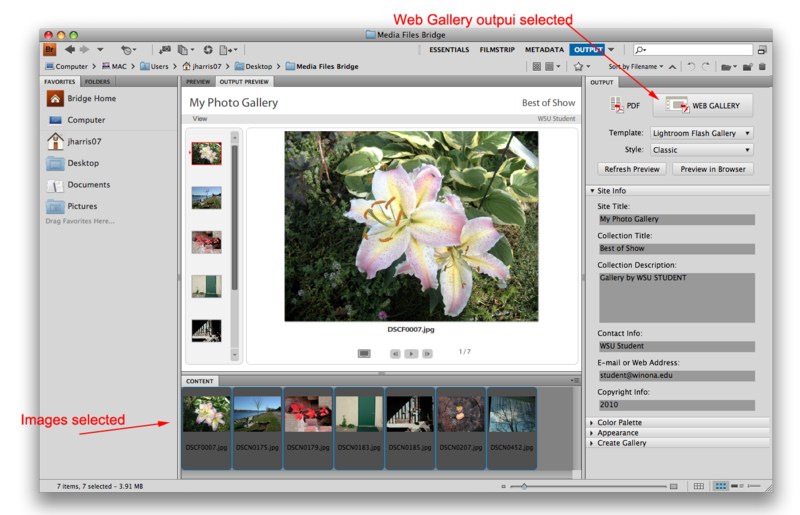Open the Bridge Home favorite

91,99
